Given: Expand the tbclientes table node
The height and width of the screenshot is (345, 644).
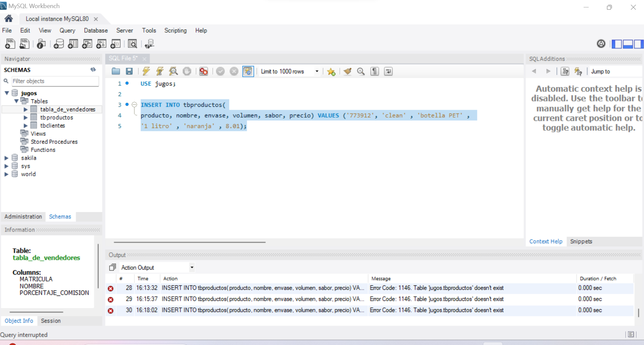Looking at the screenshot, I should pyautogui.click(x=26, y=125).
